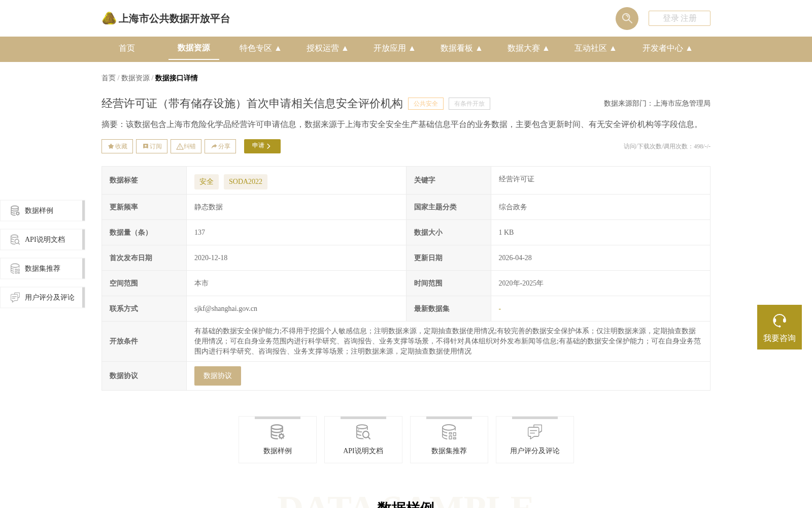Select the 数据资源 navigation tab
812x508 pixels.
(x=194, y=48)
